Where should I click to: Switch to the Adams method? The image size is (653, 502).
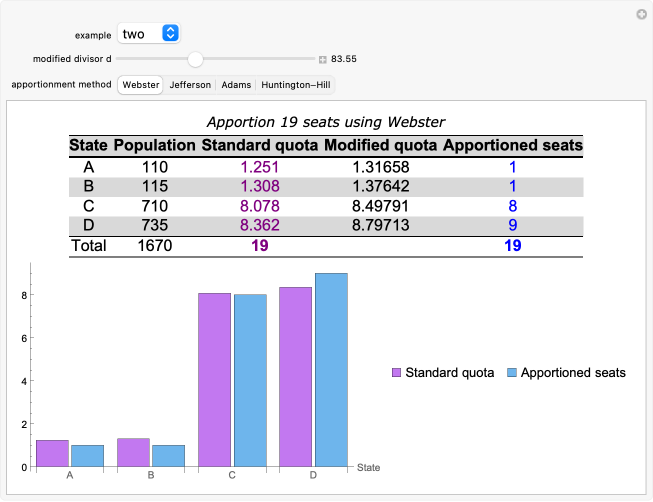236,85
